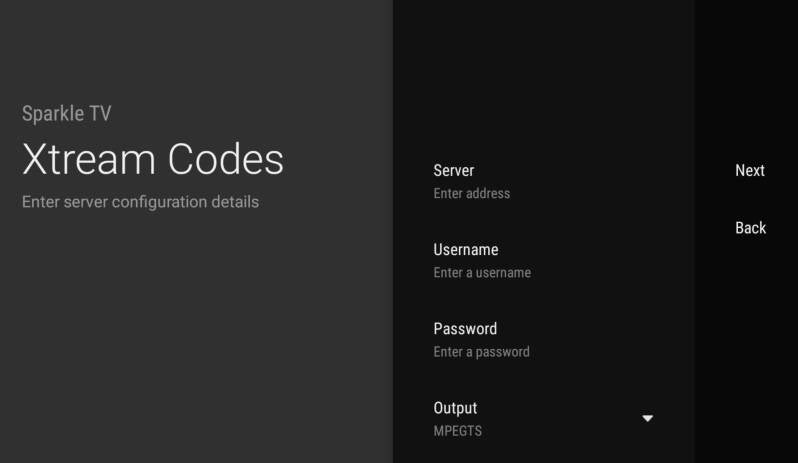The height and width of the screenshot is (463, 798).
Task: Click the "Enter address" placeholder text
Action: (x=471, y=194)
